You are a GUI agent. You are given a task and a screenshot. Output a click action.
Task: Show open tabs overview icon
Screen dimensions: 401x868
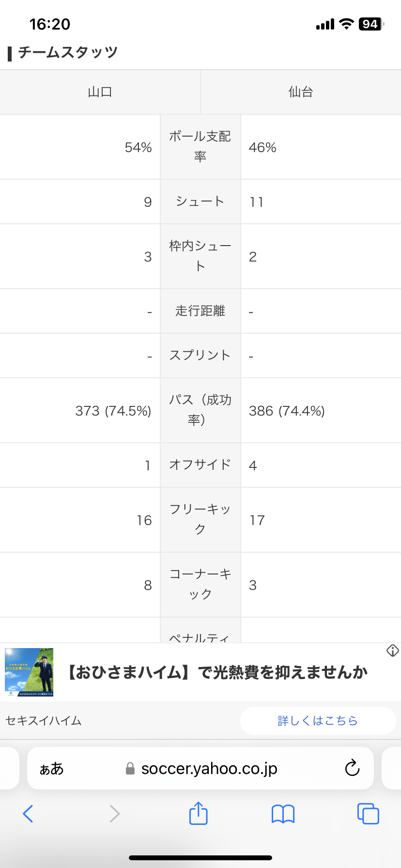(x=368, y=814)
